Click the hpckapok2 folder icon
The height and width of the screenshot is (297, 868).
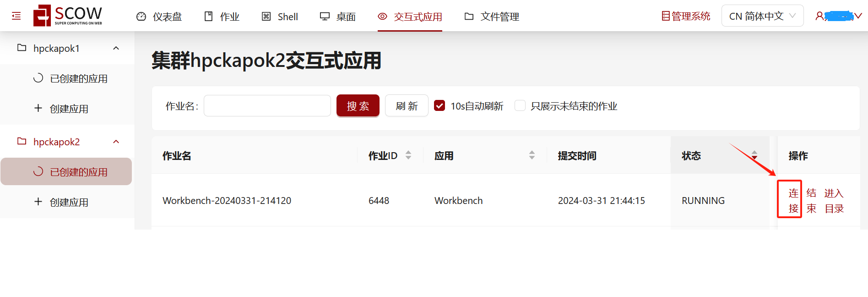22,141
